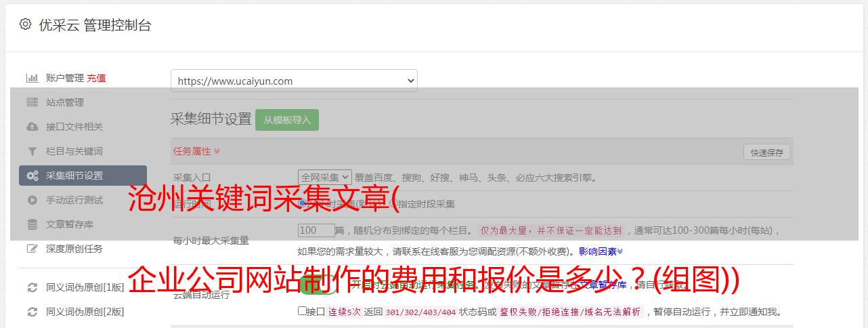The width and height of the screenshot is (868, 328).
Task: Check the 接口 checkbox
Action: pyautogui.click(x=302, y=311)
